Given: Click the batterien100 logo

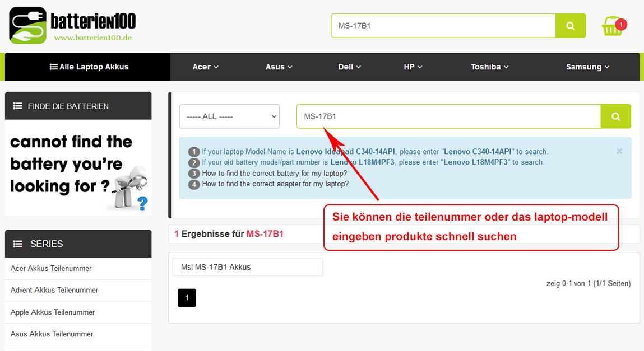Looking at the screenshot, I should tap(73, 25).
